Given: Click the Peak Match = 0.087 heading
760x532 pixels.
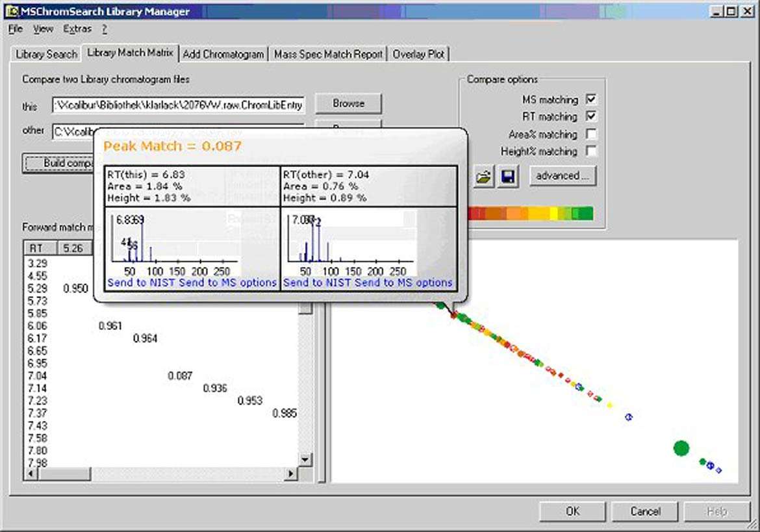Looking at the screenshot, I should point(173,146).
